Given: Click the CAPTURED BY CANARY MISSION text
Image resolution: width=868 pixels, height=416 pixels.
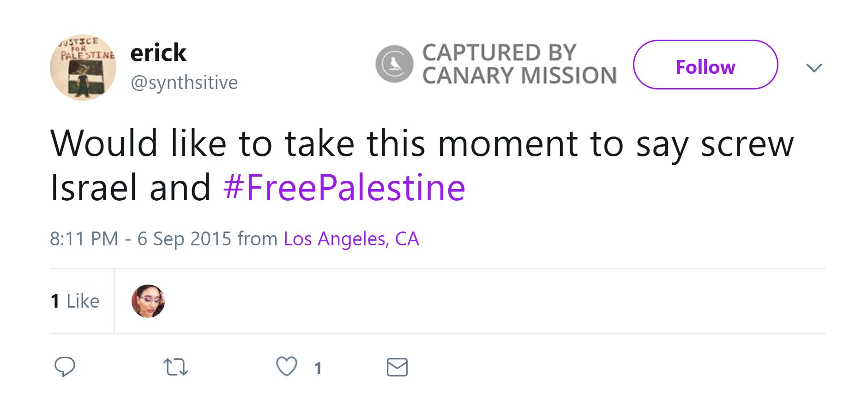Looking at the screenshot, I should click(519, 64).
